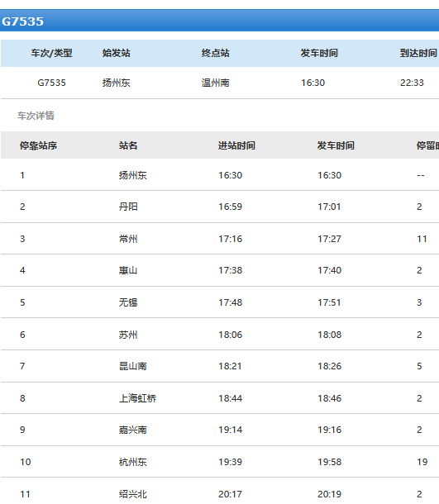This screenshot has height=504, width=439.
Task: Click 无锡 departure time 17:51
Action: [x=329, y=302]
